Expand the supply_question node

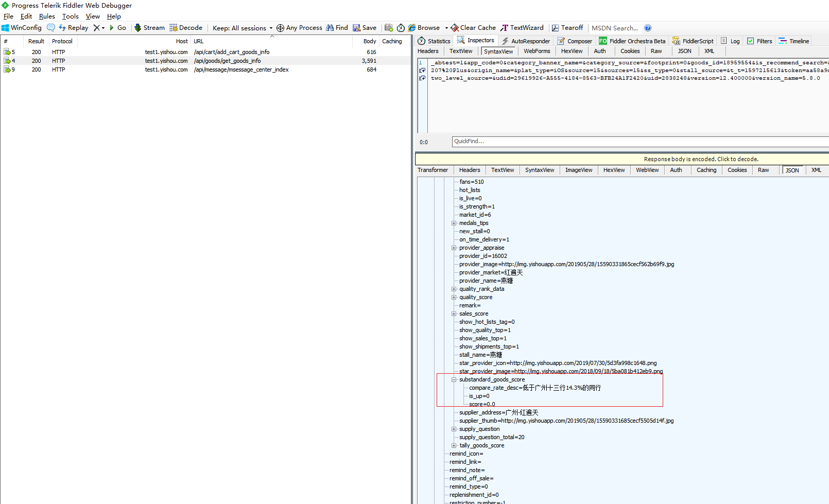pos(454,429)
